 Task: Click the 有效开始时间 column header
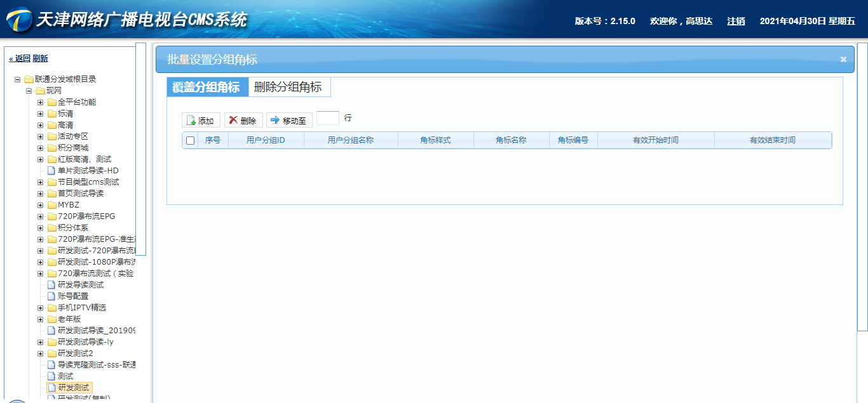pos(656,140)
